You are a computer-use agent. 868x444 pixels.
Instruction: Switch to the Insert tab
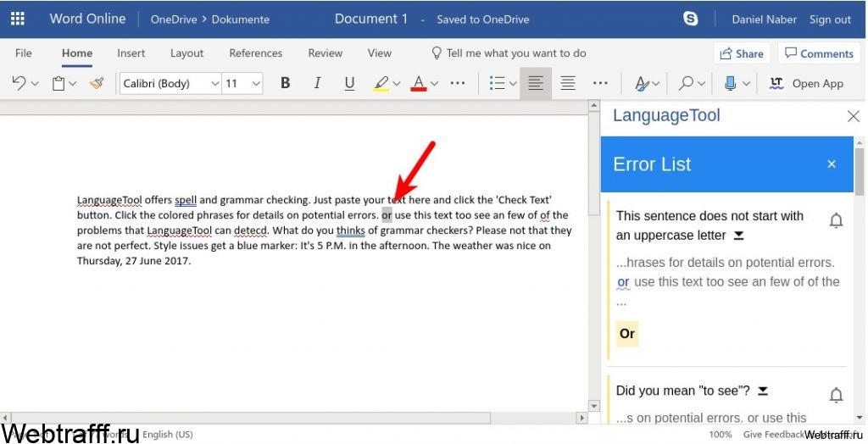tap(131, 53)
